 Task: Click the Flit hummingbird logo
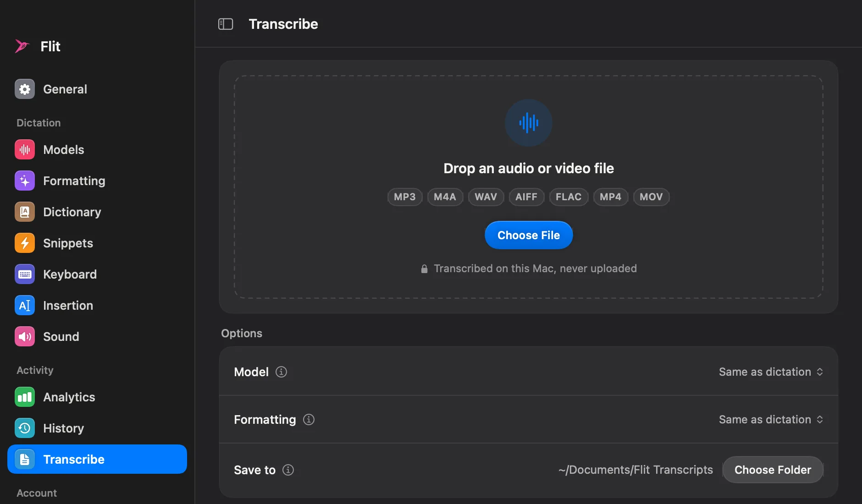pos(22,46)
